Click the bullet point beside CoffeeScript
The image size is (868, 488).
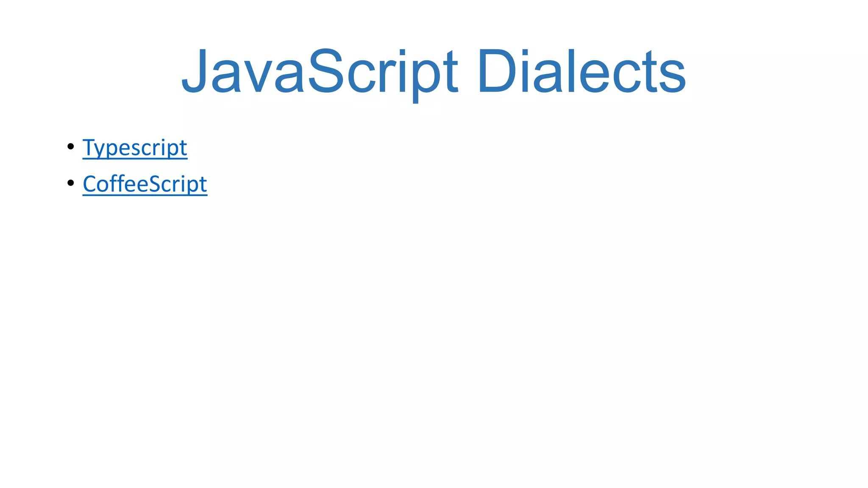tap(71, 183)
